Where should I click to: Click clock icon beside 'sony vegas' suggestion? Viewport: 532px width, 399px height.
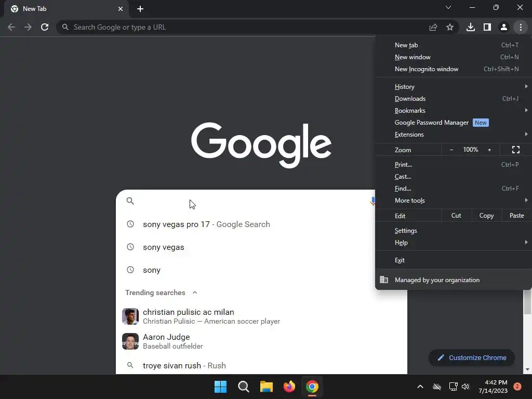tap(130, 247)
